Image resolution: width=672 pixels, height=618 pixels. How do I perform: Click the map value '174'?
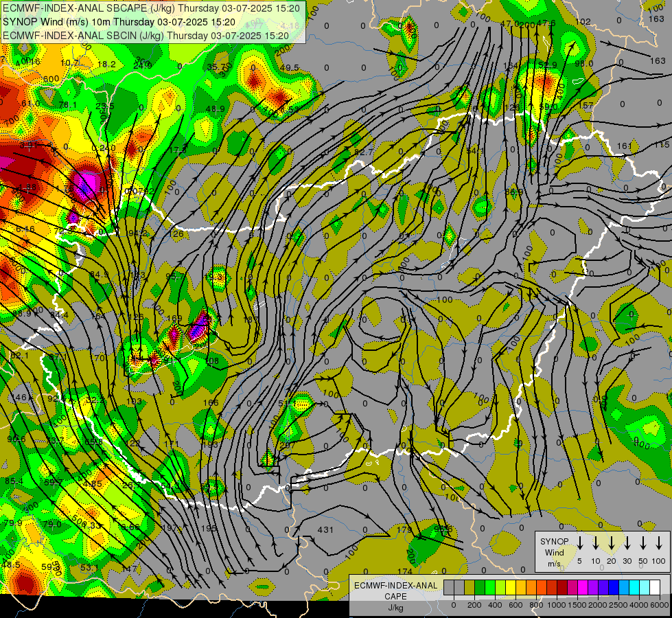coord(404,572)
